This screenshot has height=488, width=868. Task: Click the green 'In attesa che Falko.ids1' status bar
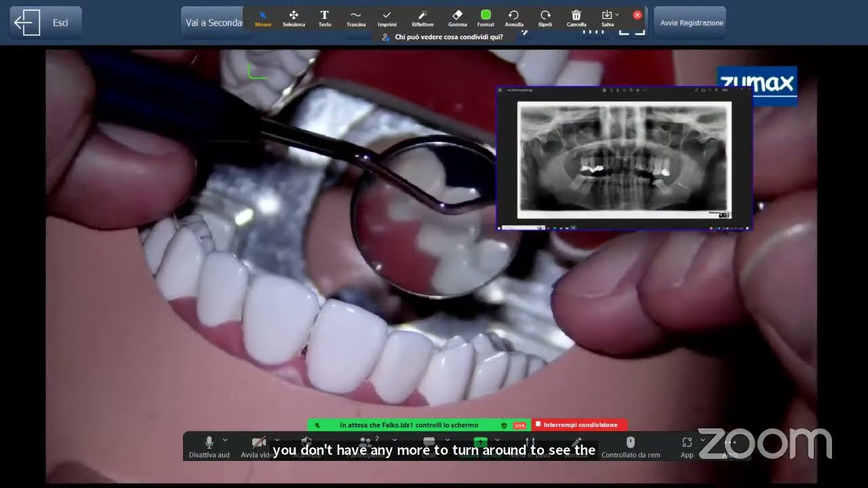tap(419, 425)
